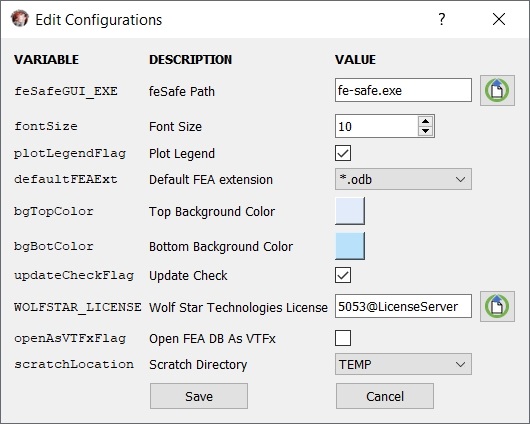530x424 pixels.
Task: Enable Open FEA DB As VTFx
Action: click(x=343, y=338)
